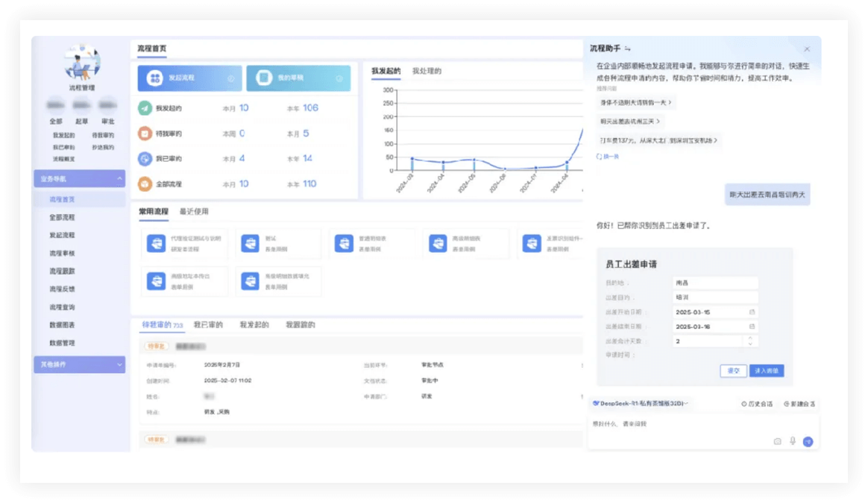Open calendar icon for 出差开始日期
This screenshot has width=868, height=503.
click(752, 312)
